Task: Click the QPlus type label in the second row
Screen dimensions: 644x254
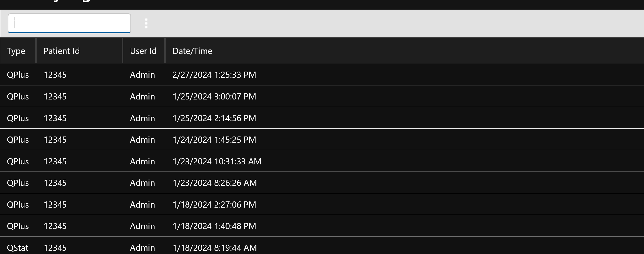Action: click(x=18, y=97)
